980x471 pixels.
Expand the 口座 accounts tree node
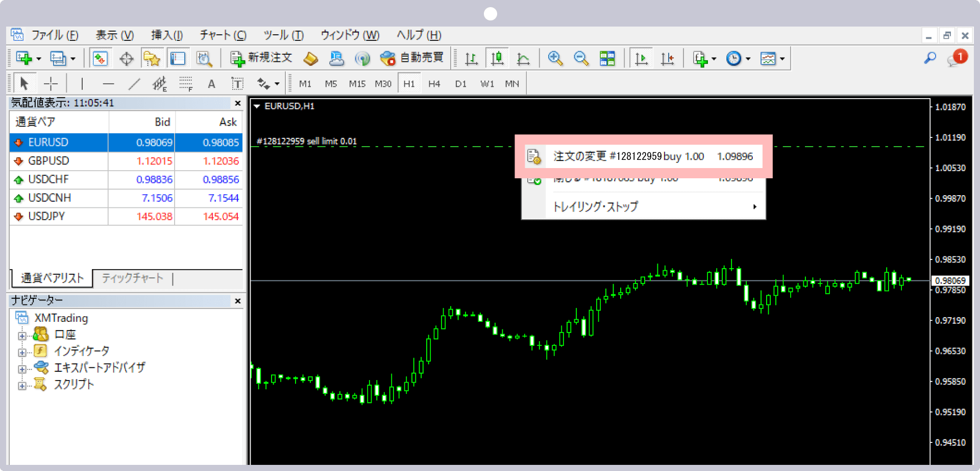(22, 336)
